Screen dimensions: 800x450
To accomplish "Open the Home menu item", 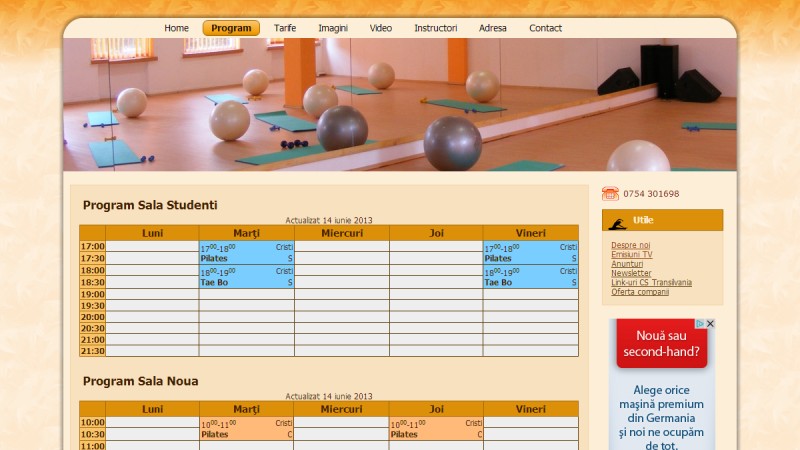I will (x=176, y=28).
